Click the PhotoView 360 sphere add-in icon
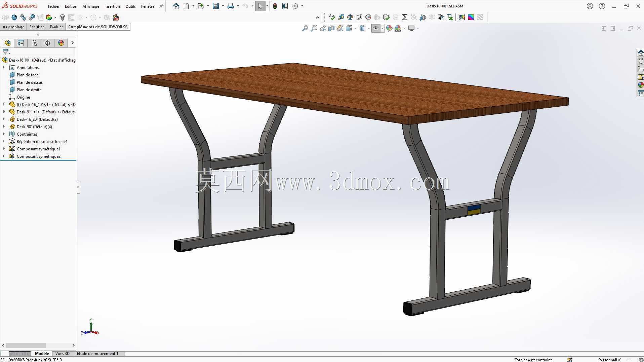 pos(14,17)
